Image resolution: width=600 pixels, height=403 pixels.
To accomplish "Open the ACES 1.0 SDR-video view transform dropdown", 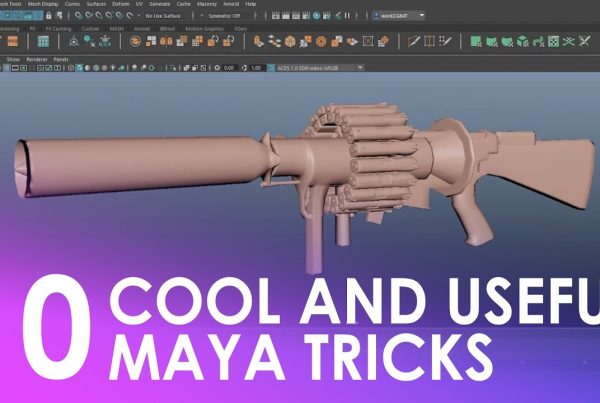I will pos(320,68).
